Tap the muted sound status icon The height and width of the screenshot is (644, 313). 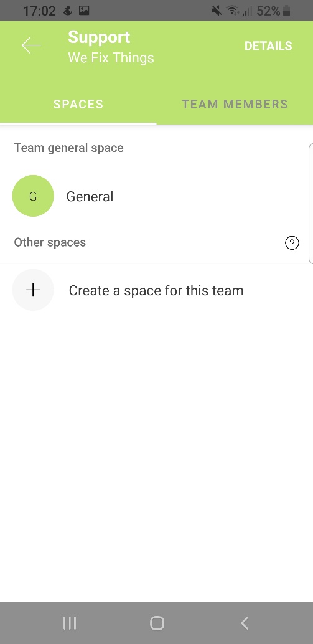(x=217, y=11)
